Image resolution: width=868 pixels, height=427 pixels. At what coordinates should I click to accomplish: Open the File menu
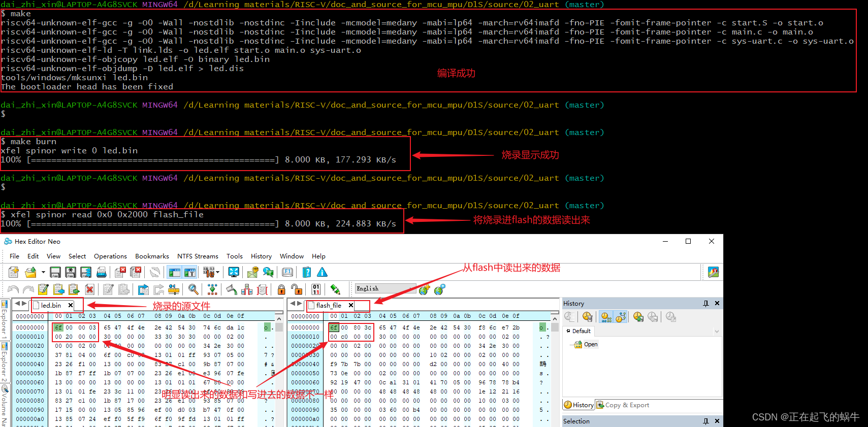tap(14, 256)
